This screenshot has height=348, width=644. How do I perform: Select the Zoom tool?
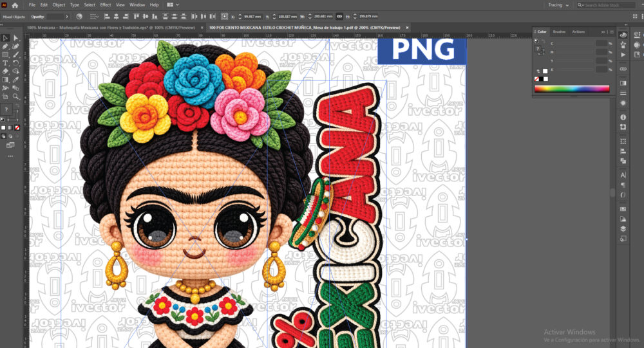[x=15, y=96]
